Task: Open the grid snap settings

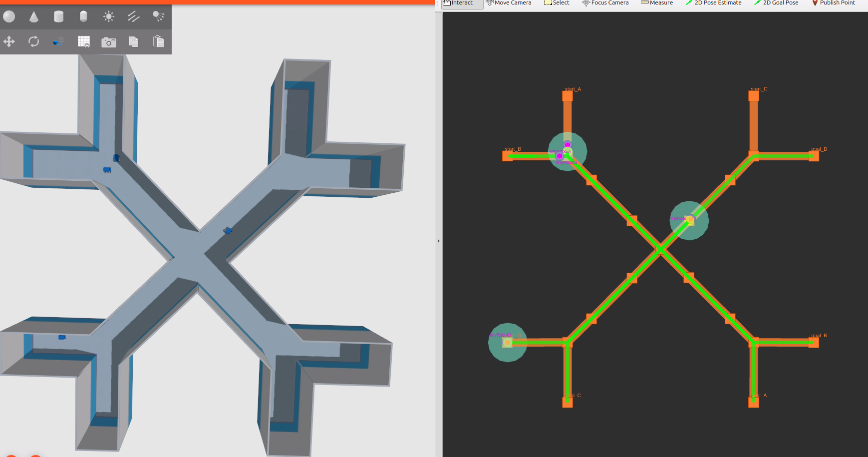Action: click(x=84, y=41)
